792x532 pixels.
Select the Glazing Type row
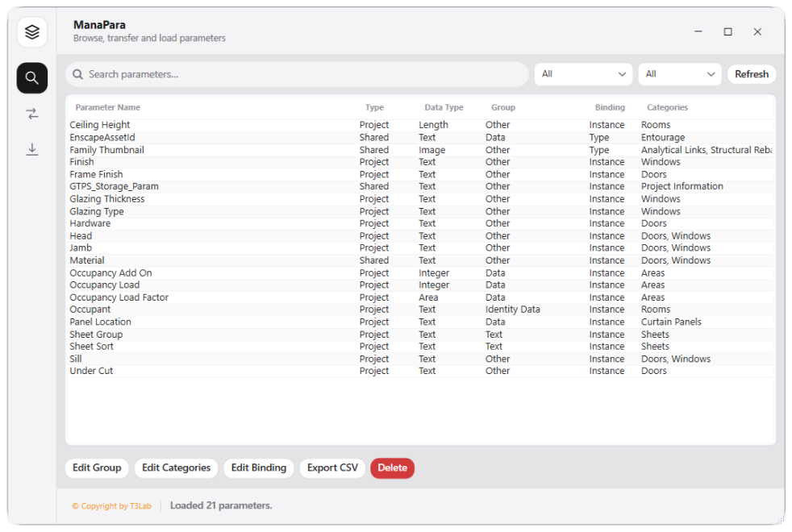(420, 211)
